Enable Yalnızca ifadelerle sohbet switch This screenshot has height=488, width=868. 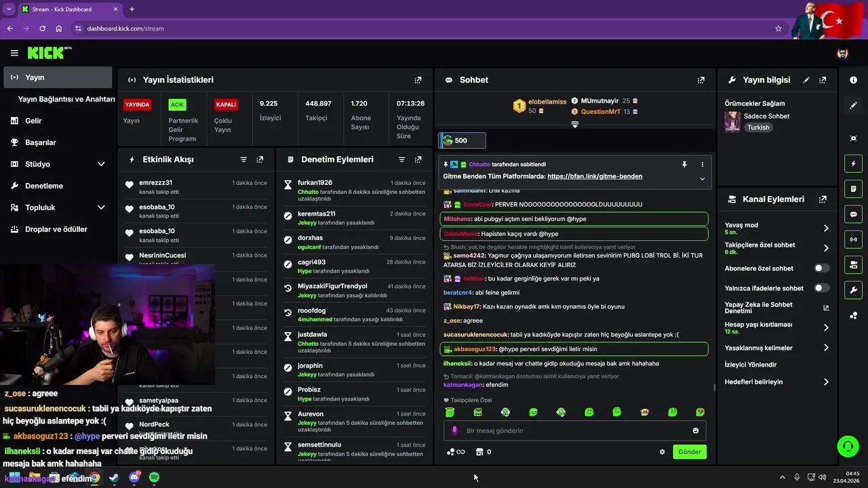pyautogui.click(x=821, y=288)
